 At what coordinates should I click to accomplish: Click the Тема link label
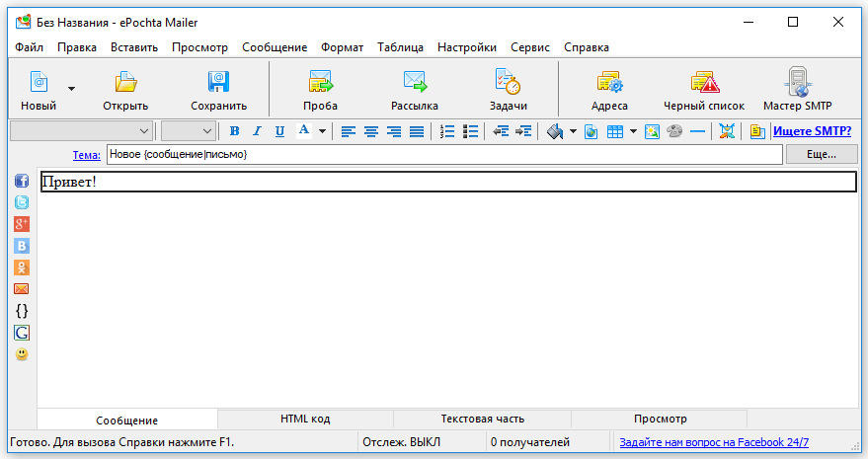86,155
